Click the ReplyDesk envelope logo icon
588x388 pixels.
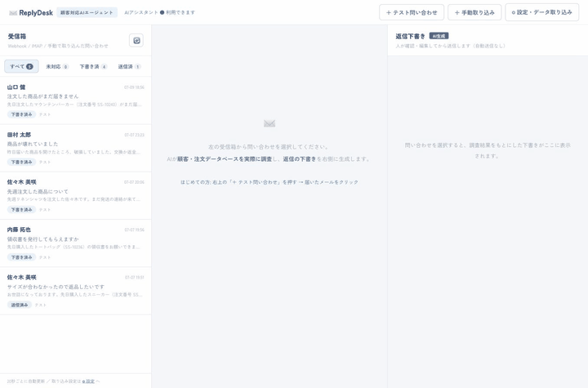tap(13, 13)
